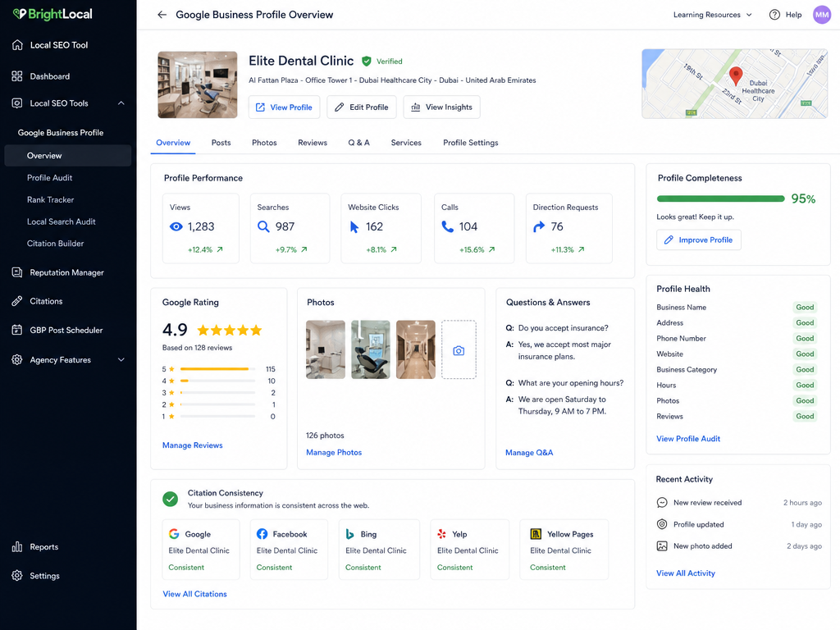The width and height of the screenshot is (840, 630).
Task: Click the Citations pencil icon in sidebar
Action: [17, 301]
